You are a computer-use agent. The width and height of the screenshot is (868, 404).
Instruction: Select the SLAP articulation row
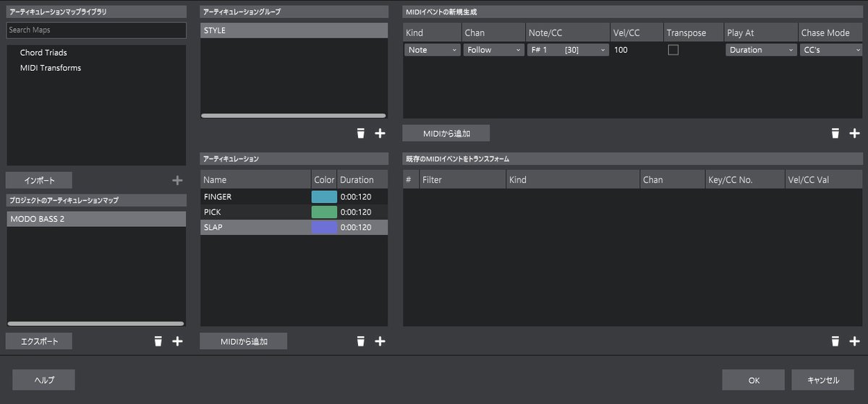coord(294,228)
